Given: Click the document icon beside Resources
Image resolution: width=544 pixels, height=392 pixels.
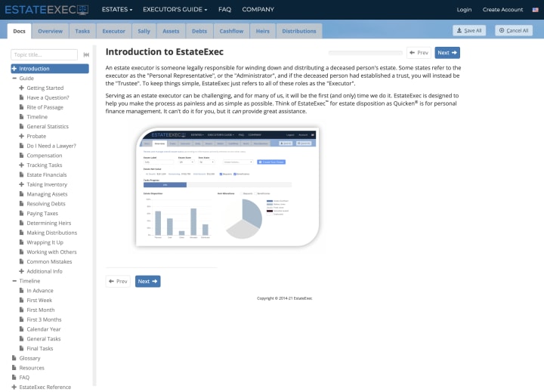Looking at the screenshot, I should click(14, 368).
